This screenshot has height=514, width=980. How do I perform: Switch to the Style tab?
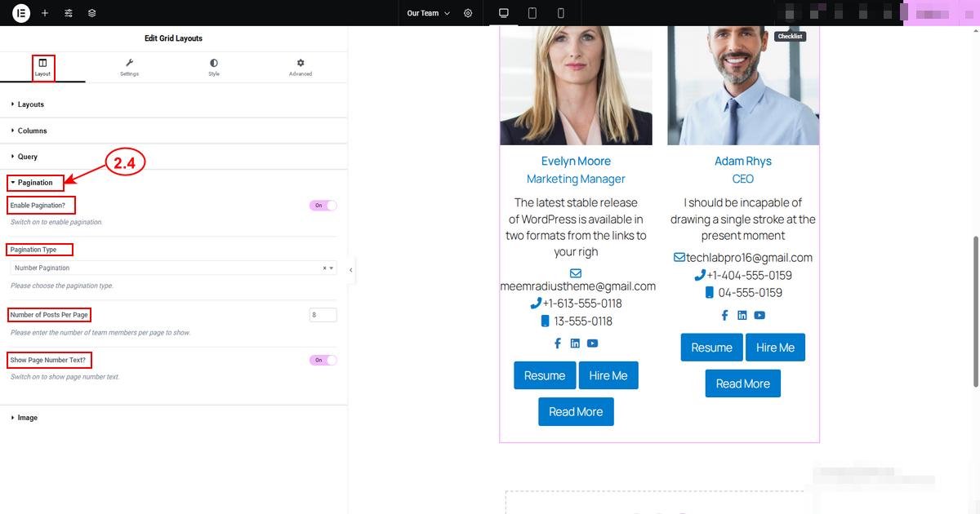214,68
